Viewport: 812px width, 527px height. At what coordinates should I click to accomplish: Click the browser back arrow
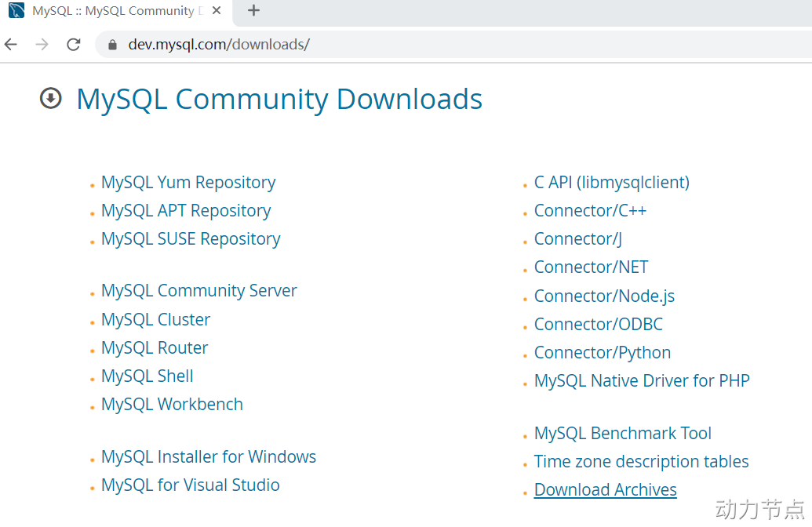pyautogui.click(x=11, y=45)
